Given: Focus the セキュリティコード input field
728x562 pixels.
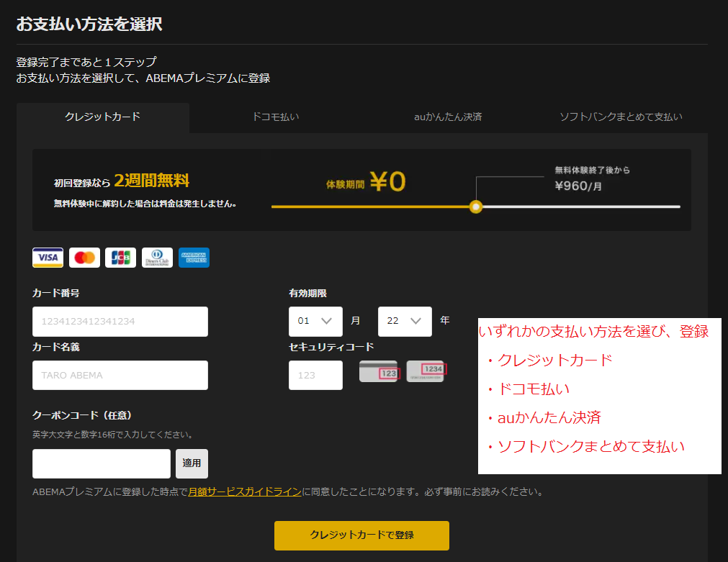Looking at the screenshot, I should tap(315, 375).
